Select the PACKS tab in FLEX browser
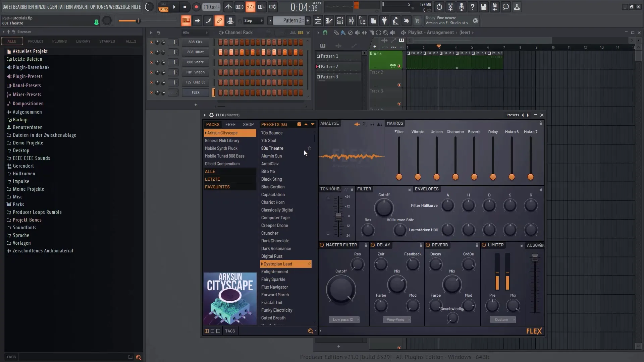 (x=213, y=124)
